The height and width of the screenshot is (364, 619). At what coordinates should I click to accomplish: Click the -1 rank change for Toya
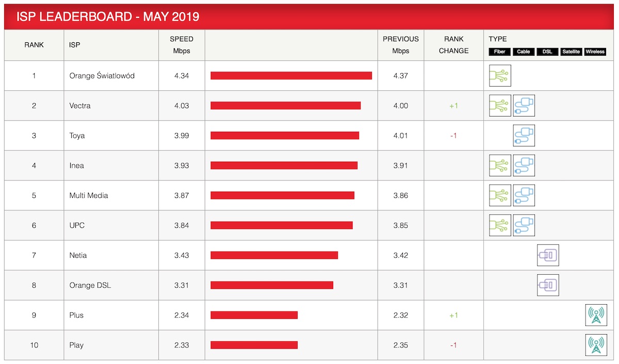click(453, 136)
